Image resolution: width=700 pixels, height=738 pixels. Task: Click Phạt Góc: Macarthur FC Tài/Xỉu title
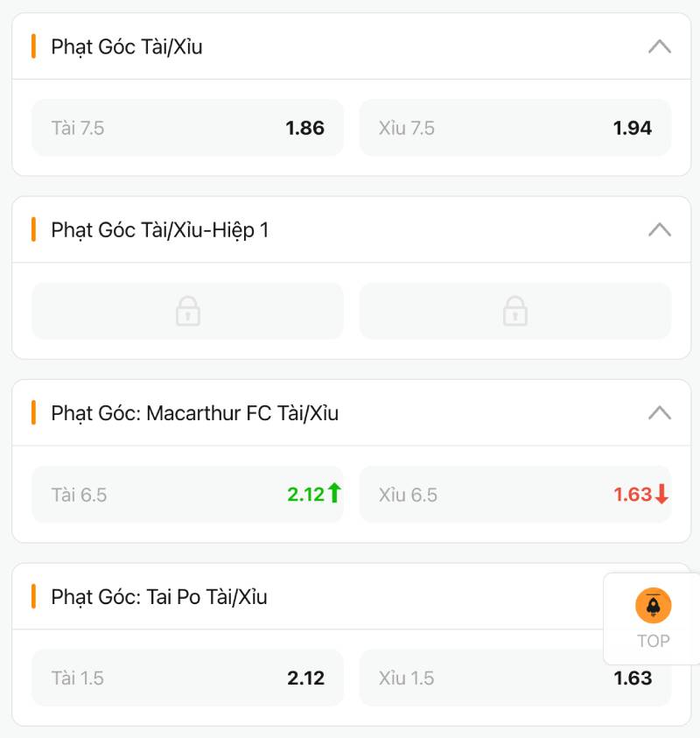[194, 413]
